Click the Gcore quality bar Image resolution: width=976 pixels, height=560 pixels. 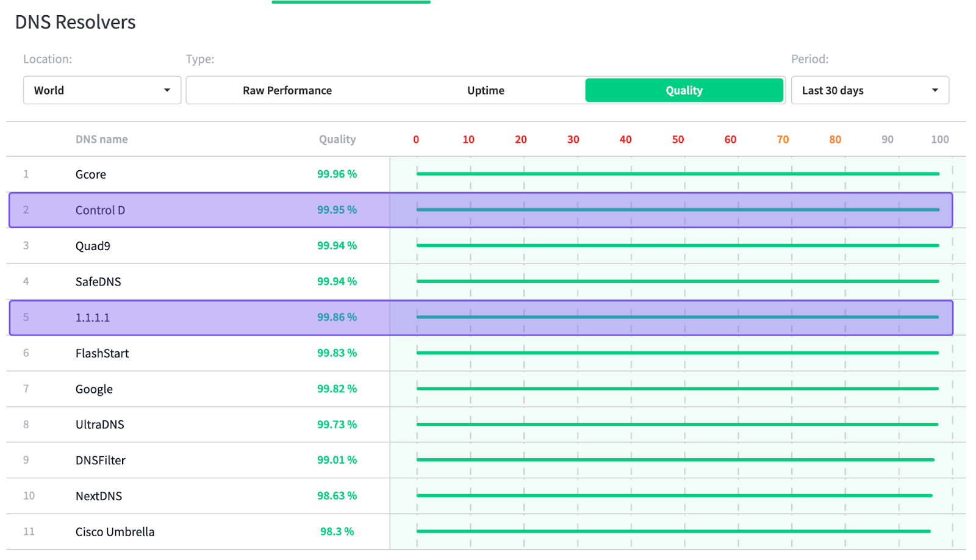tap(678, 174)
